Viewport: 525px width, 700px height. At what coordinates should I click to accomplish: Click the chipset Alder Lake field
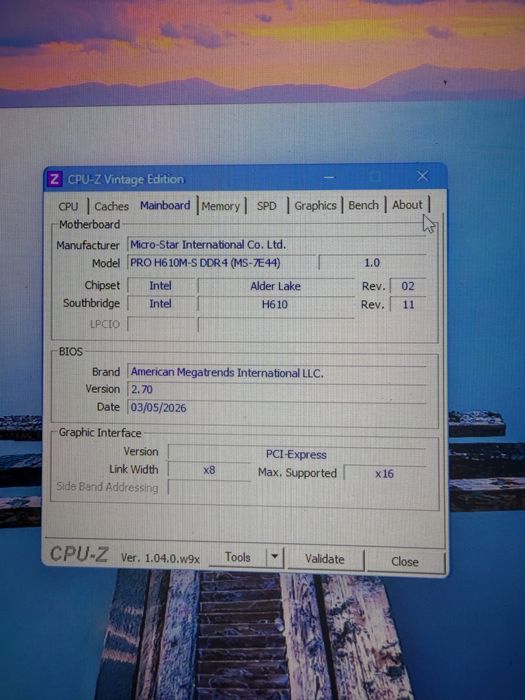[275, 286]
